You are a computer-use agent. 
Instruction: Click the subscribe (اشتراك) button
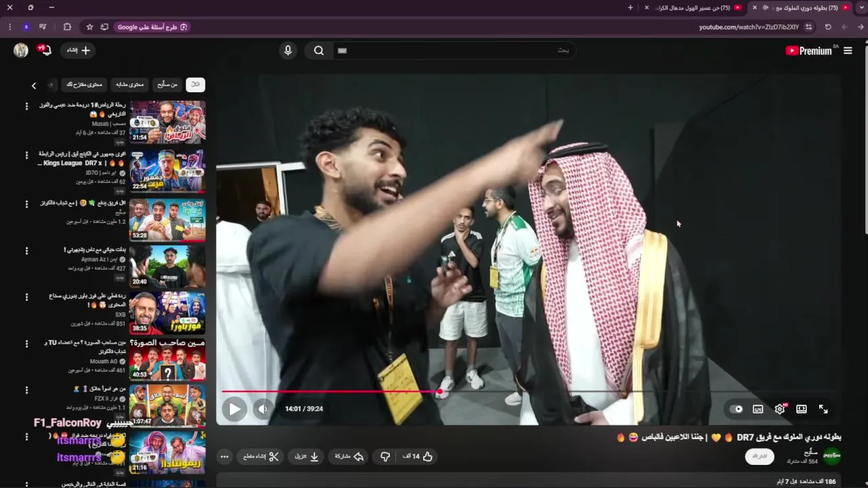point(759,456)
